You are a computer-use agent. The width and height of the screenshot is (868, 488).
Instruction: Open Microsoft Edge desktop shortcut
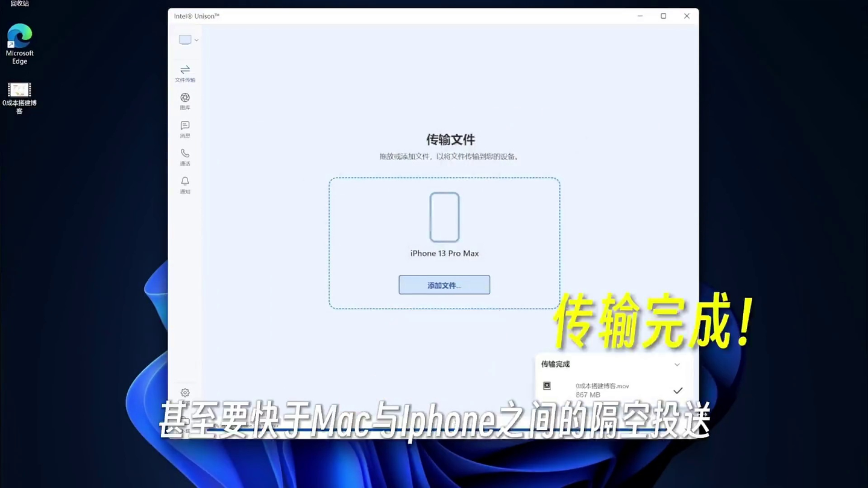tap(20, 44)
